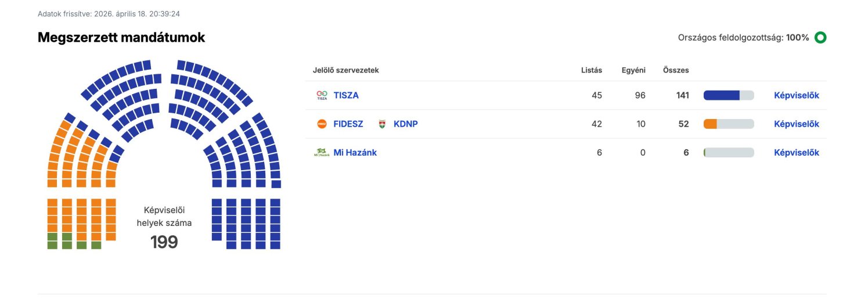Click the green 100% processing status circle

coord(820,38)
